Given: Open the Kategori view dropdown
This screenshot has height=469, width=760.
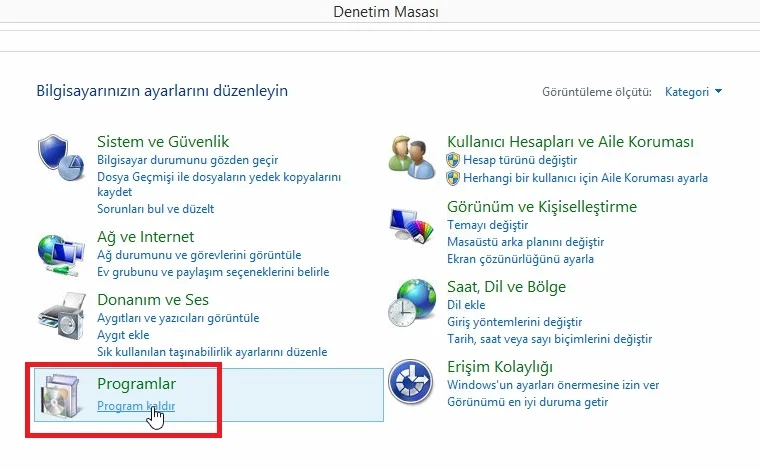Looking at the screenshot, I should coord(693,92).
